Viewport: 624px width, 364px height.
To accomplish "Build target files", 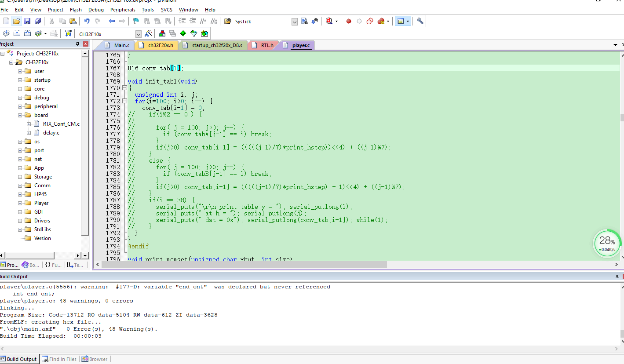I will coord(17,33).
